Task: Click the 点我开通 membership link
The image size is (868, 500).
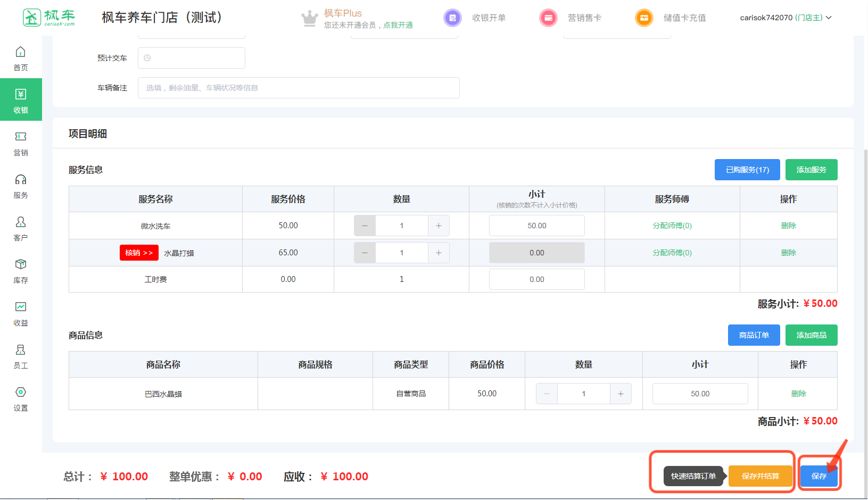Action: pyautogui.click(x=398, y=25)
